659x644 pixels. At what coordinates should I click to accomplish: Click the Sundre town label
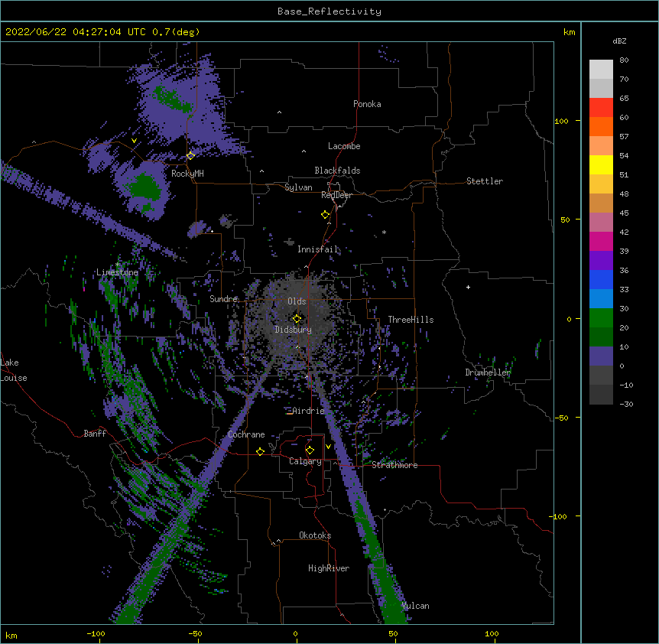pos(223,299)
